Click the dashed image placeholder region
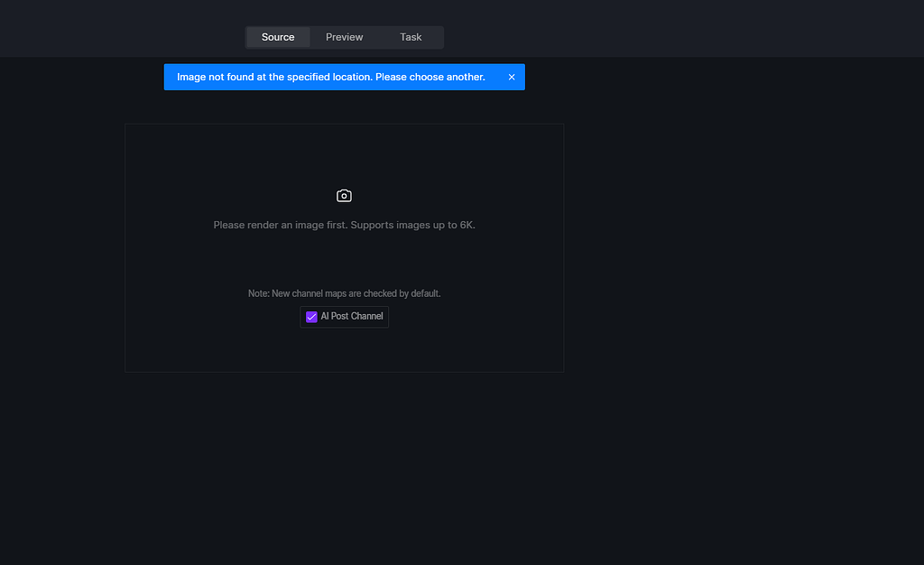 pos(344,248)
